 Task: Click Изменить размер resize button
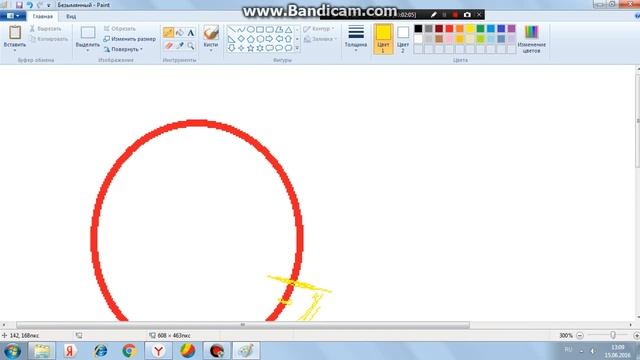point(129,39)
